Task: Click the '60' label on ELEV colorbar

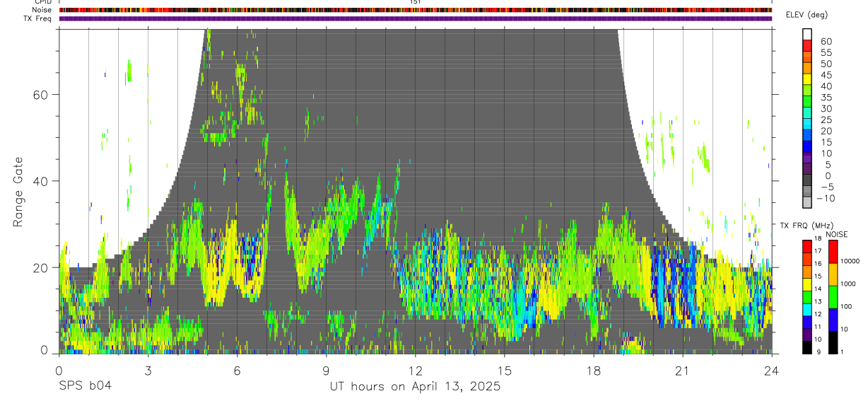Action: pos(826,42)
